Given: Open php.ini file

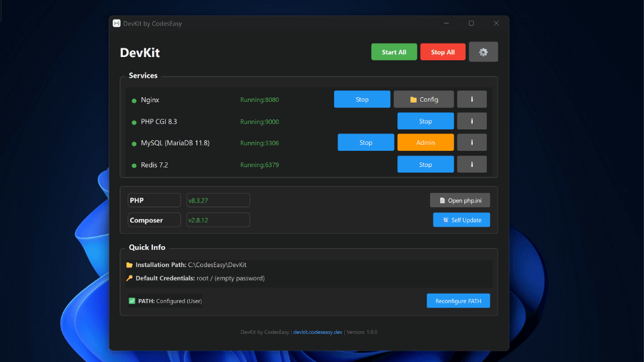Looking at the screenshot, I should [460, 200].
